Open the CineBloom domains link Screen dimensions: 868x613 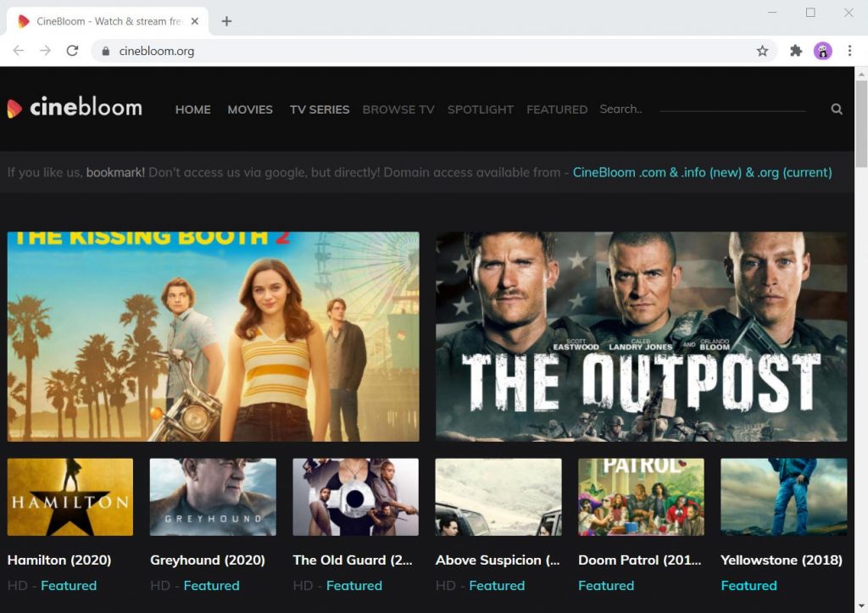[702, 172]
